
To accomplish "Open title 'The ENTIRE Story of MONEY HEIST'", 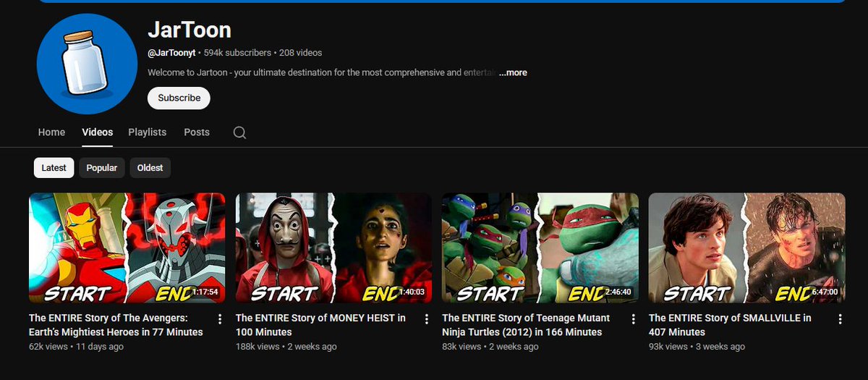I will [320, 325].
